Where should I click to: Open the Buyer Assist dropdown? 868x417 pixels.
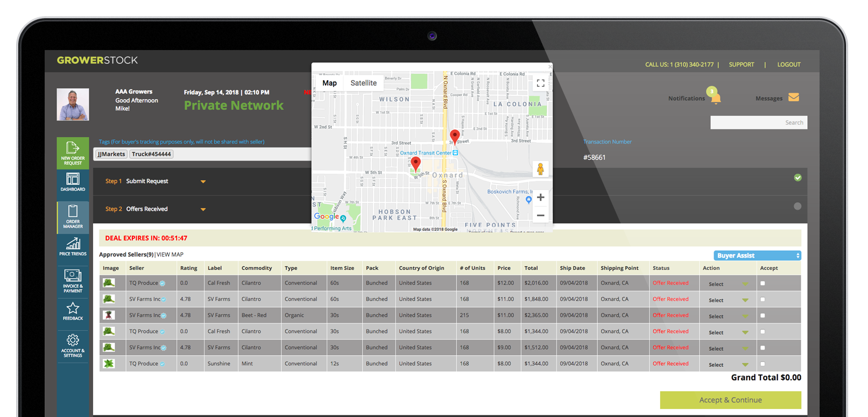pyautogui.click(x=757, y=256)
